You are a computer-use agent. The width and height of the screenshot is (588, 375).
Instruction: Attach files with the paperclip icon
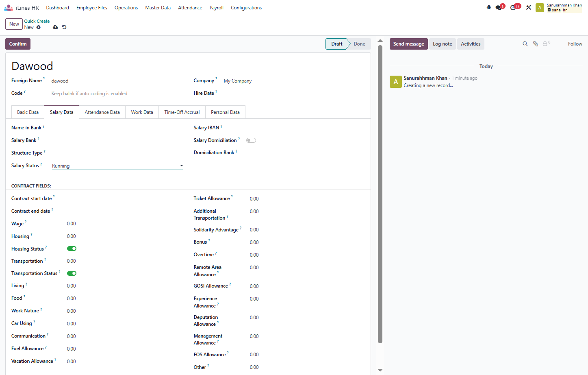pos(536,44)
